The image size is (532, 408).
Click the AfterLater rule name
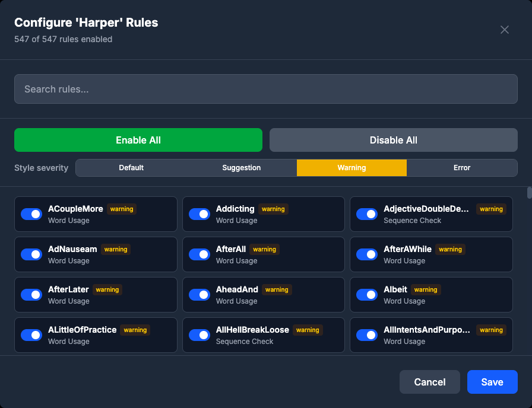pyautogui.click(x=68, y=289)
